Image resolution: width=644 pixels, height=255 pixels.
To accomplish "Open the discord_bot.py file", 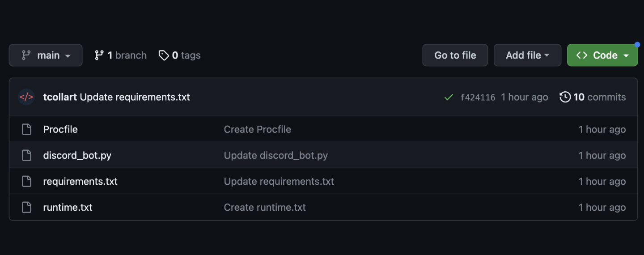I will (77, 155).
